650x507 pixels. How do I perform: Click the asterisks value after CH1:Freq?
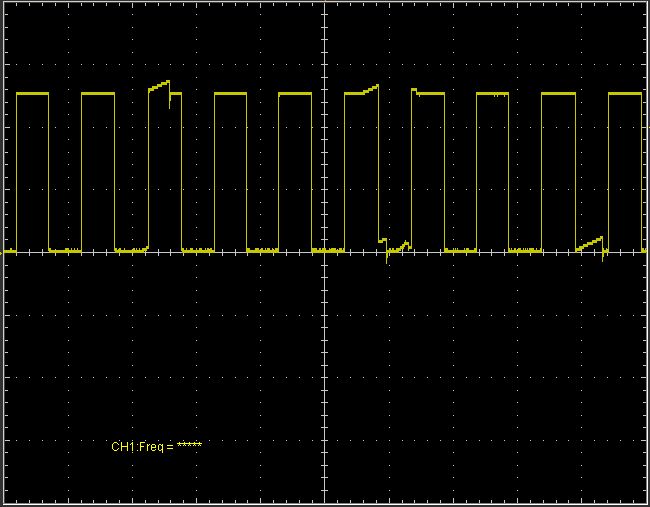189,446
